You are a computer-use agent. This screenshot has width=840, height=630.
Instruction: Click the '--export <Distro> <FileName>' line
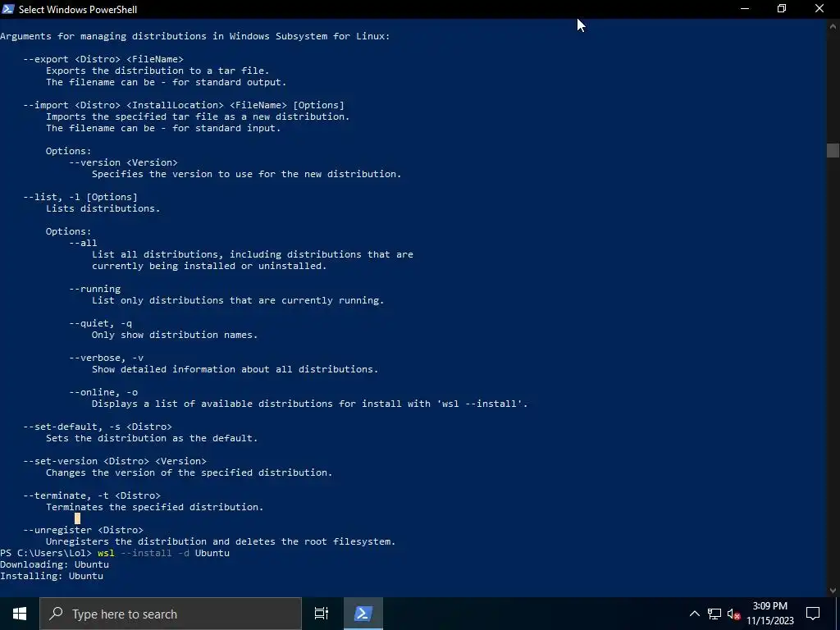(103, 59)
